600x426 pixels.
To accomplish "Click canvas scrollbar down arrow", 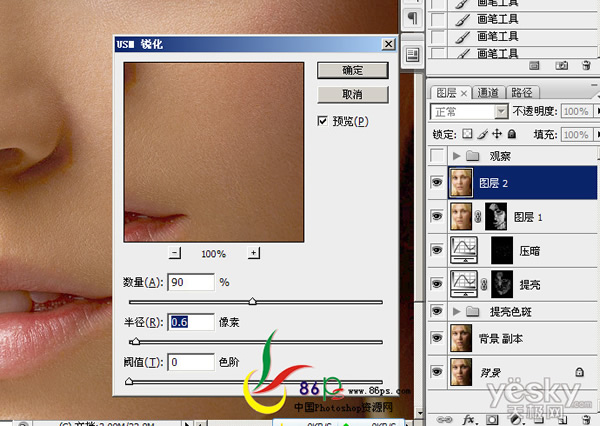I will (x=420, y=413).
